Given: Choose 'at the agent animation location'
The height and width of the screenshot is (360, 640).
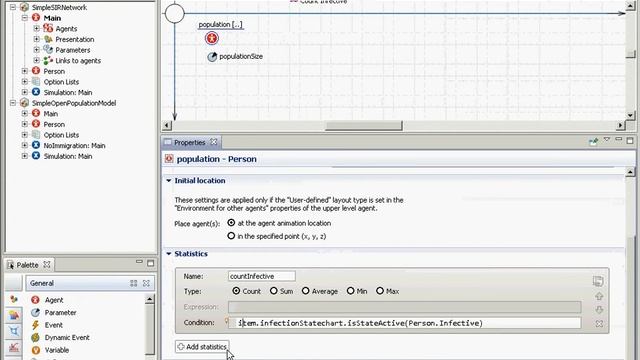Looking at the screenshot, I should [x=231, y=223].
